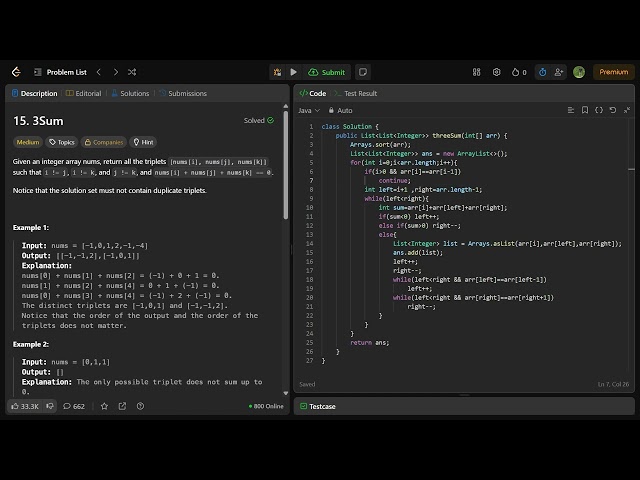Click the curly braces snippet icon
This screenshot has height=480, width=640.
599,110
